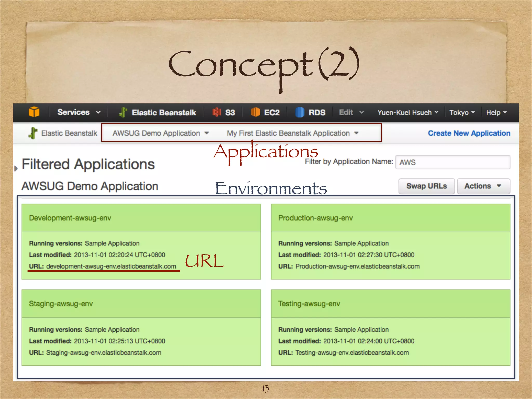Click Staging-awsug-env.elasticbeanstalk.com URL
Image resolution: width=532 pixels, height=399 pixels.
click(104, 353)
